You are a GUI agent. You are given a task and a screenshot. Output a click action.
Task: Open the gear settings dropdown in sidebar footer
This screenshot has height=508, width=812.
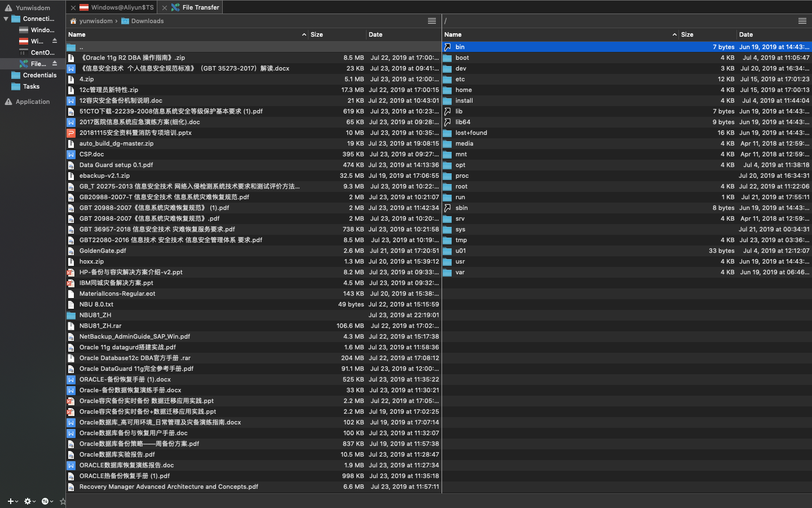(x=29, y=501)
